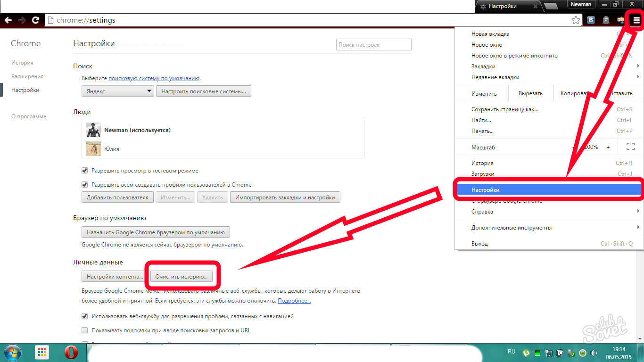The height and width of the screenshot is (362, 644).
Task: Expand the Справка submenu
Action: pyautogui.click(x=549, y=212)
